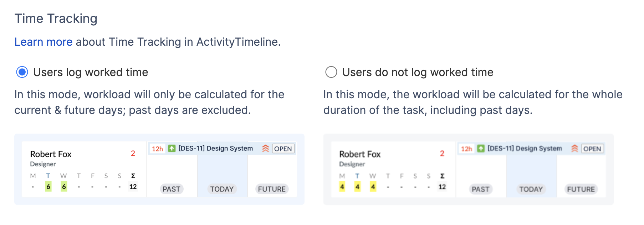
Task: Click OPEN status label in left preview
Action: 283,149
